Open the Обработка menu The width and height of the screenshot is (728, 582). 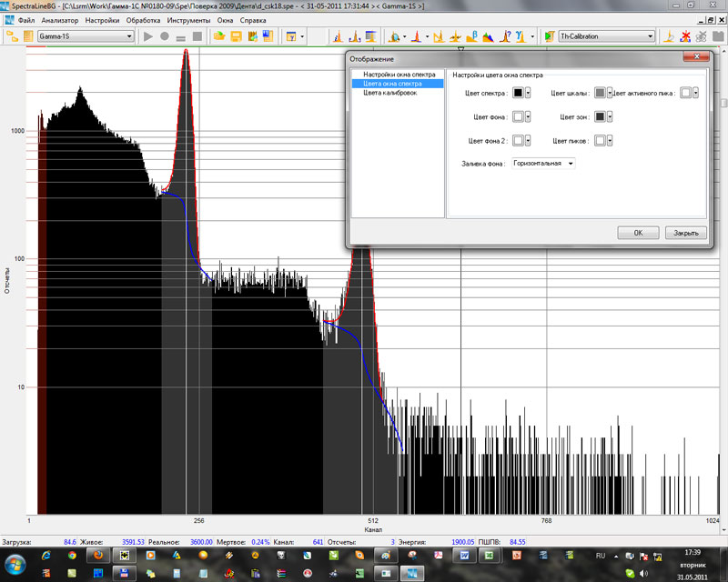143,20
